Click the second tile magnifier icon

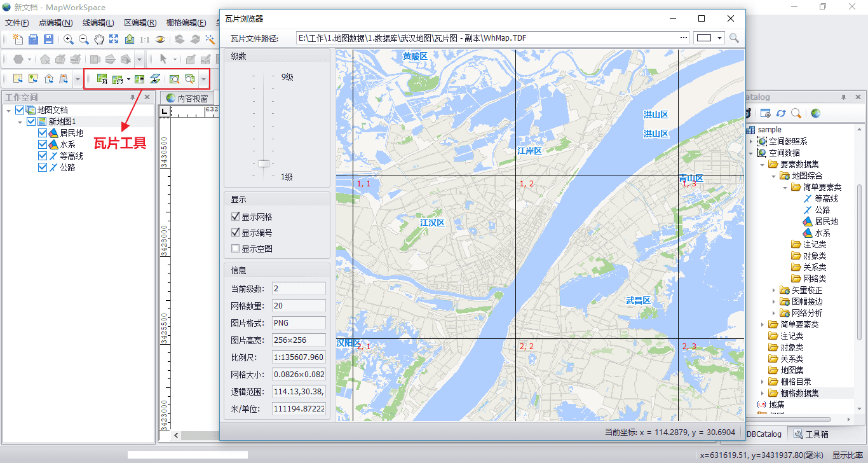189,79
